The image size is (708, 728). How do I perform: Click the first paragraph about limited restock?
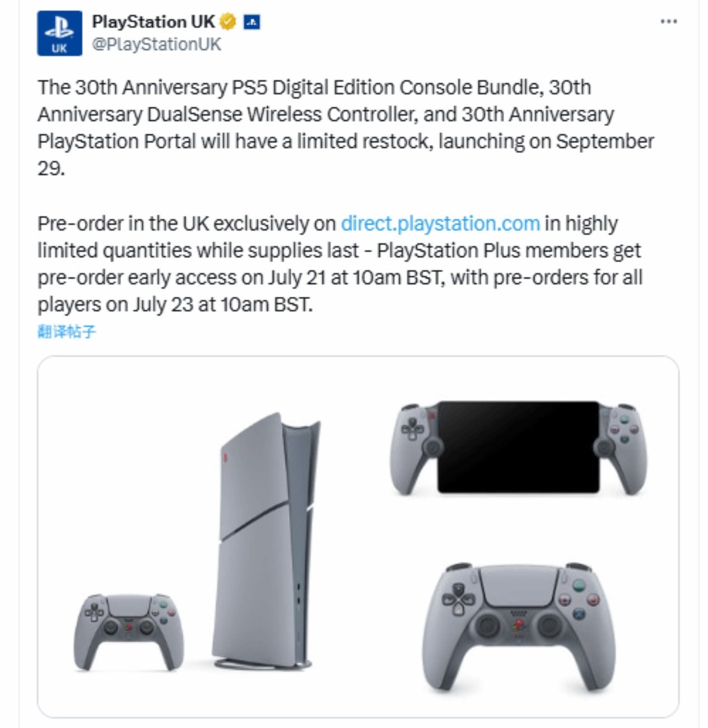346,128
